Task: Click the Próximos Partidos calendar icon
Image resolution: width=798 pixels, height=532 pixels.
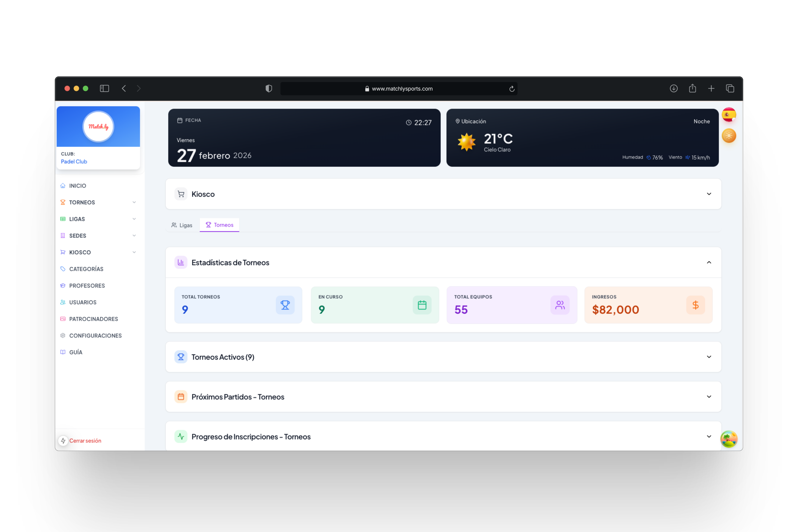Action: (181, 396)
